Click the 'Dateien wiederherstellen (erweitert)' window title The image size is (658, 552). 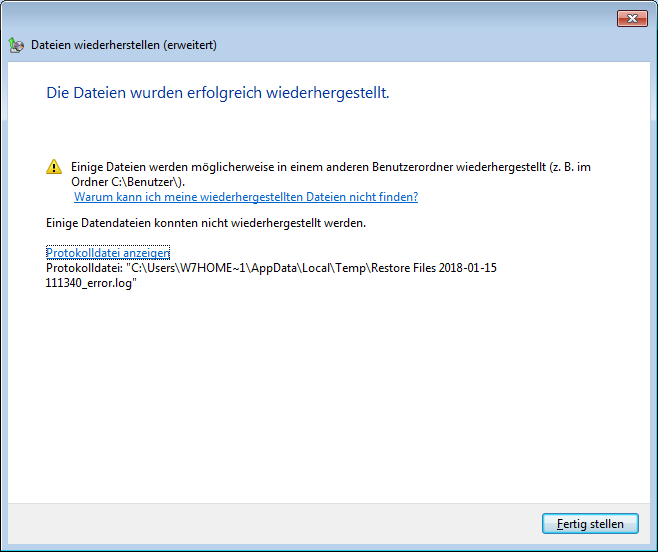(124, 45)
